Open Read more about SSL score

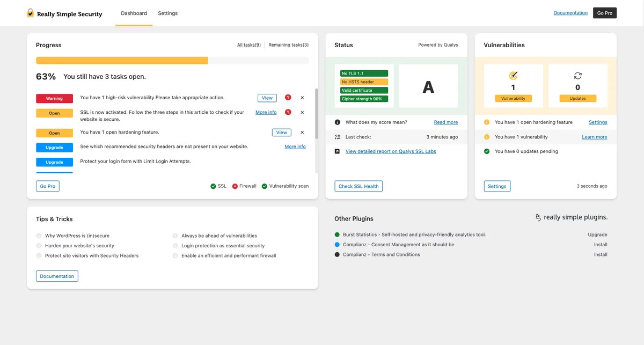(446, 122)
